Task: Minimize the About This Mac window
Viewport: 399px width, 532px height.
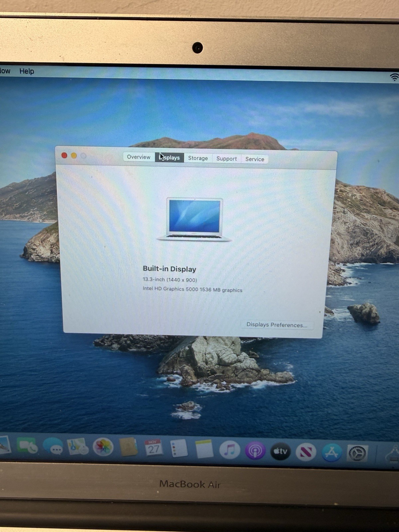Action: click(74, 156)
